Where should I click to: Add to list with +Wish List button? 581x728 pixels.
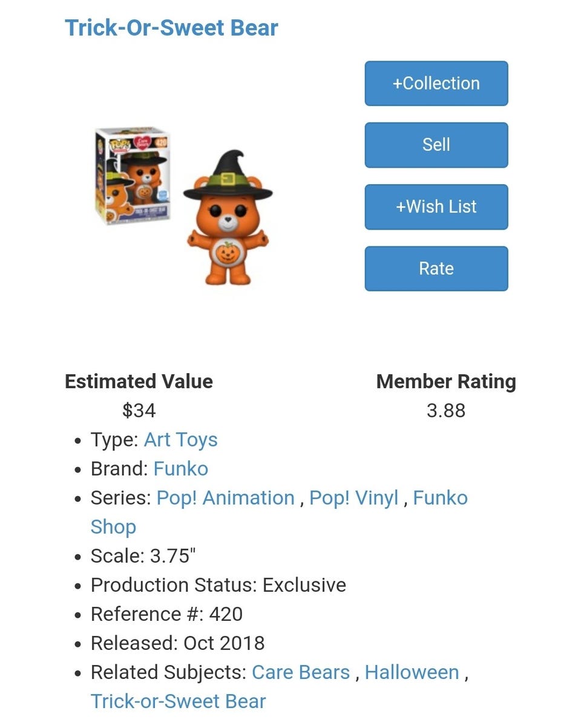point(436,207)
